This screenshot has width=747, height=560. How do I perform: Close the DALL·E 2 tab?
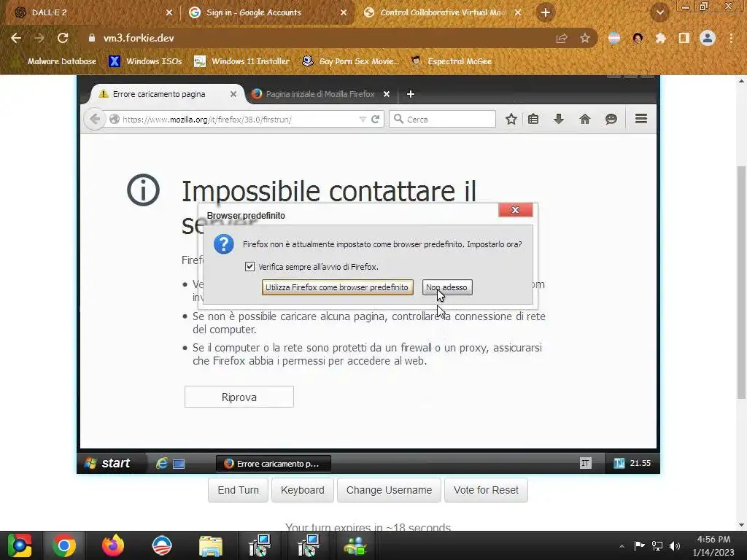169,12
